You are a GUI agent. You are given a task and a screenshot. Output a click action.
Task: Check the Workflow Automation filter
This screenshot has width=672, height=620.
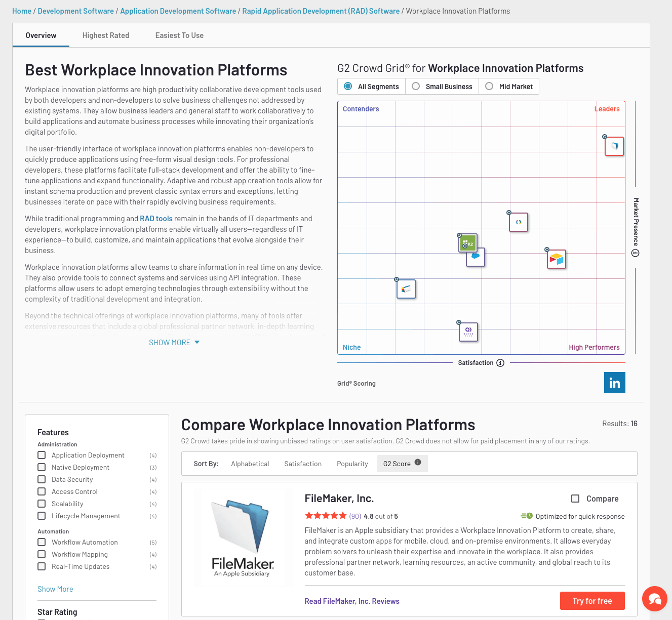point(42,542)
